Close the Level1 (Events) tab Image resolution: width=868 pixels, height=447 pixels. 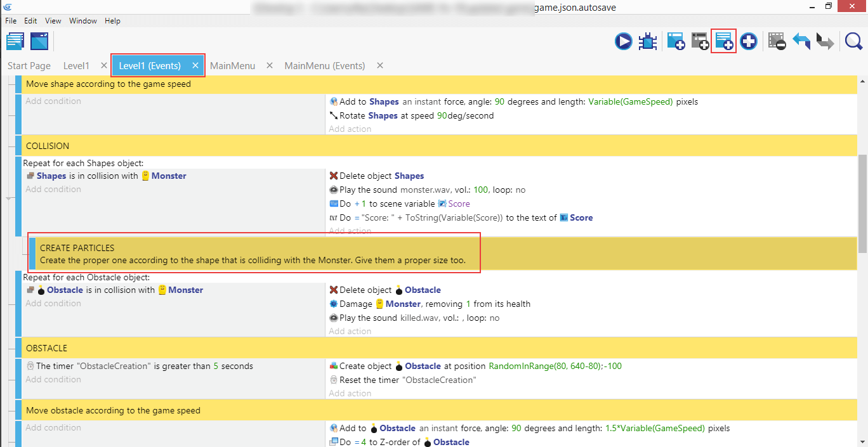pos(195,66)
